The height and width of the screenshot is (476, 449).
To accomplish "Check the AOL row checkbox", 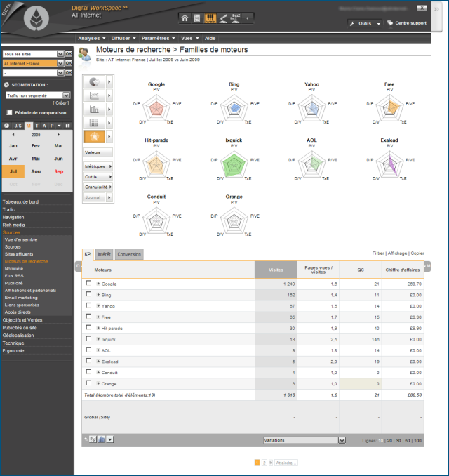I will click(x=88, y=350).
